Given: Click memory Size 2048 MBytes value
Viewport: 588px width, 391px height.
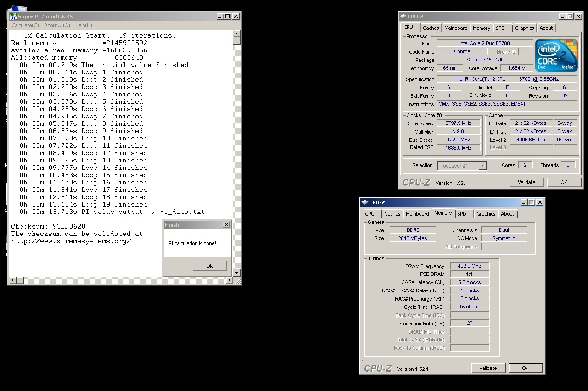Looking at the screenshot, I should pyautogui.click(x=413, y=238).
